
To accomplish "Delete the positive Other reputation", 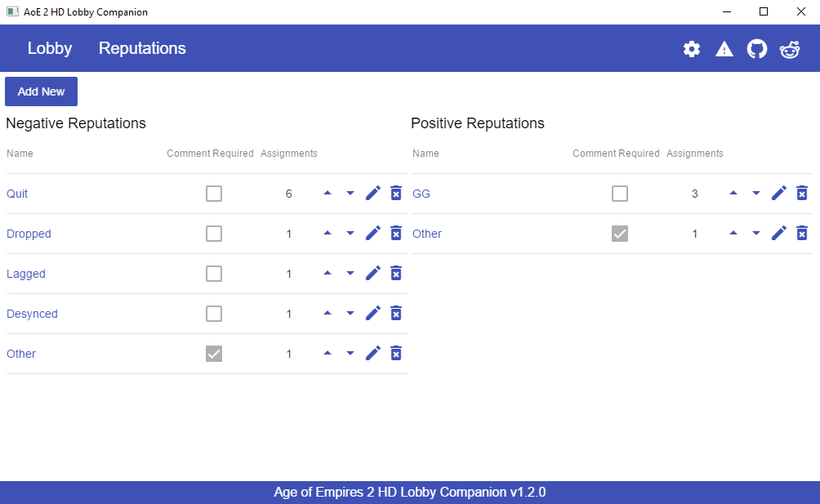I will coord(802,233).
